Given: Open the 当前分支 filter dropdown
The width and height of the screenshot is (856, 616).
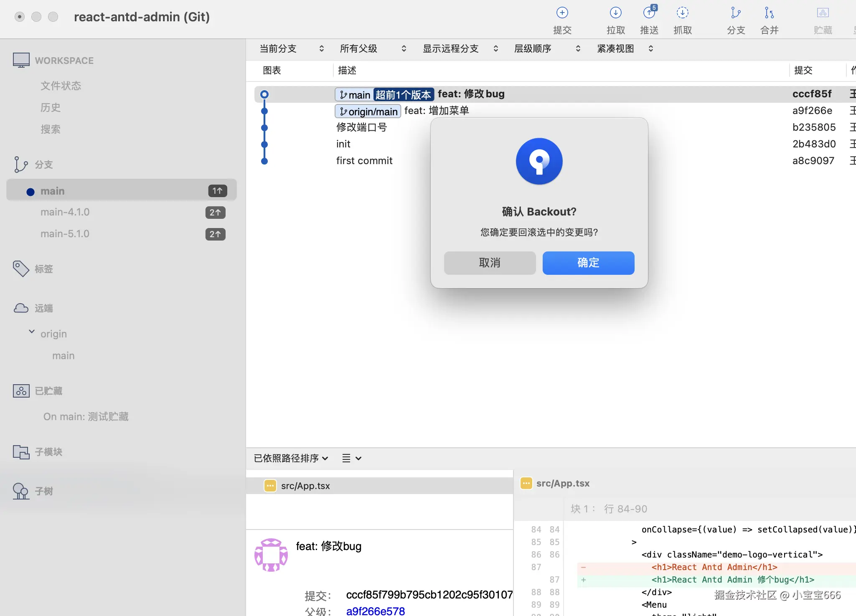Looking at the screenshot, I should pyautogui.click(x=291, y=48).
